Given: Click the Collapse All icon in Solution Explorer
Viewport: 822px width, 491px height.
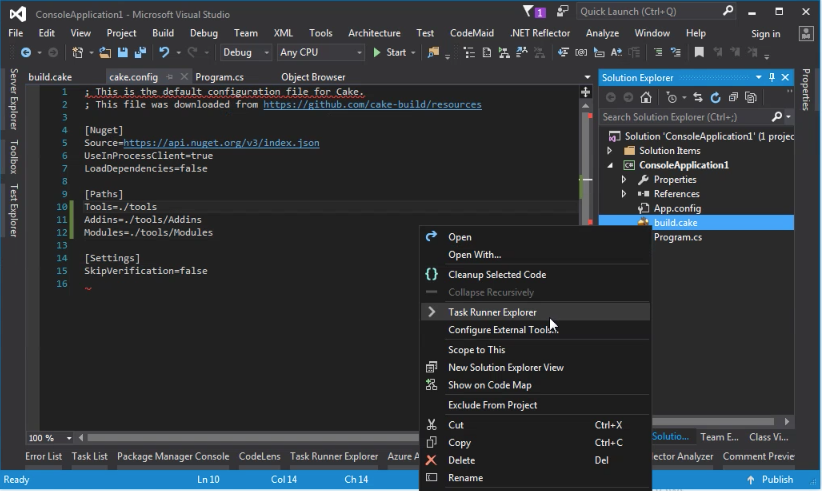Looking at the screenshot, I should (x=733, y=97).
